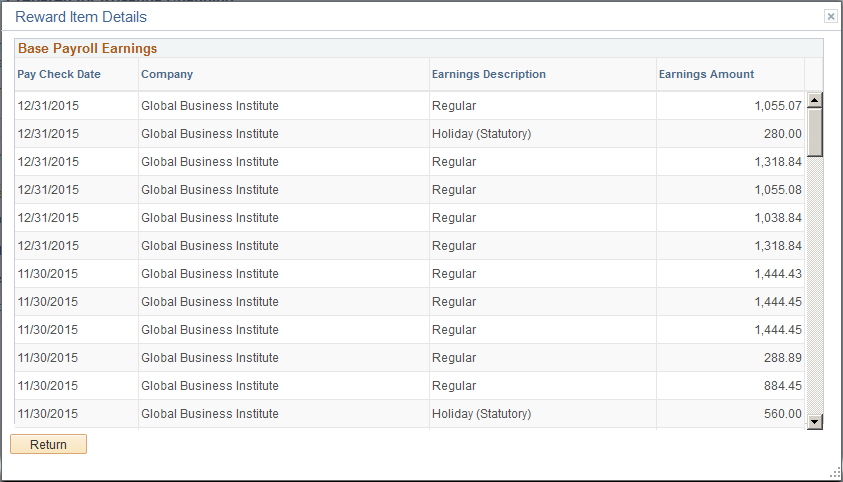Click the Earnings Amount column header
Image resolution: width=843 pixels, height=482 pixels.
coord(706,74)
